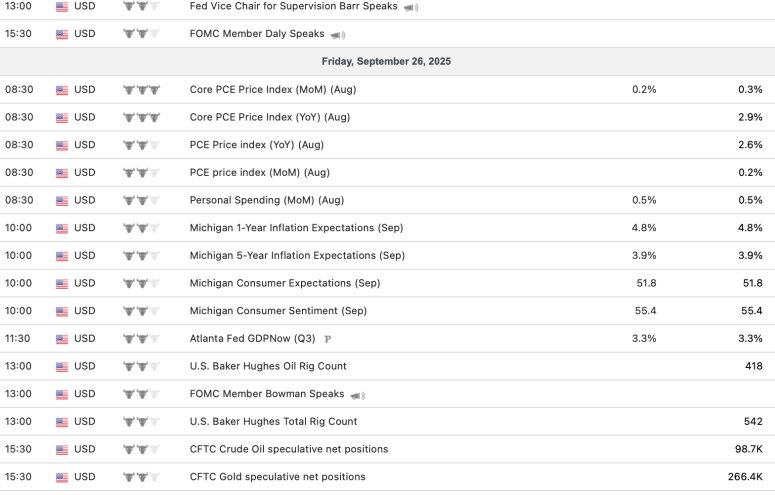775x495 pixels.
Task: Click US flag on Baker Hughes Oil Rig row
Action: click(62, 367)
